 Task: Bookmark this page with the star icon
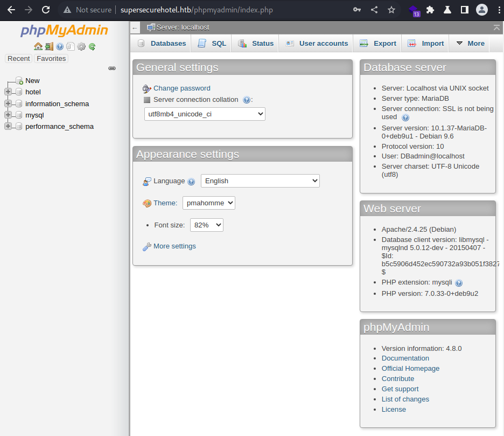(391, 10)
